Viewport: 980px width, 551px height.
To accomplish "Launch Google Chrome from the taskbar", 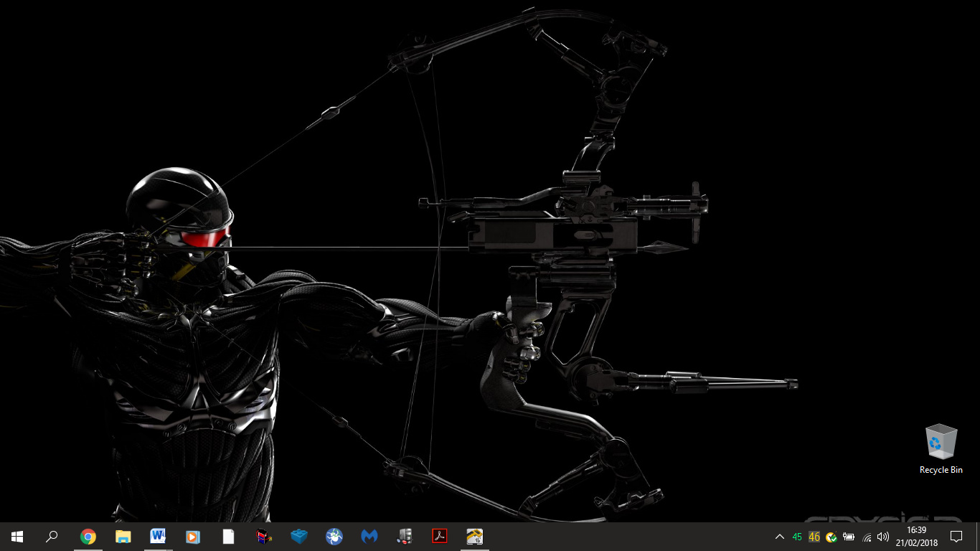I will 88,537.
